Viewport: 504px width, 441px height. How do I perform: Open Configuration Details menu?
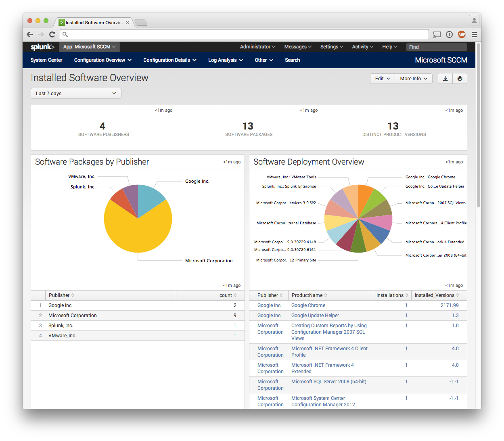[170, 60]
